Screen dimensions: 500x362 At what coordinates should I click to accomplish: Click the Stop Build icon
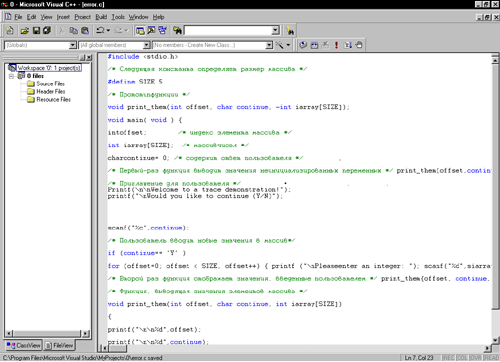(x=325, y=45)
